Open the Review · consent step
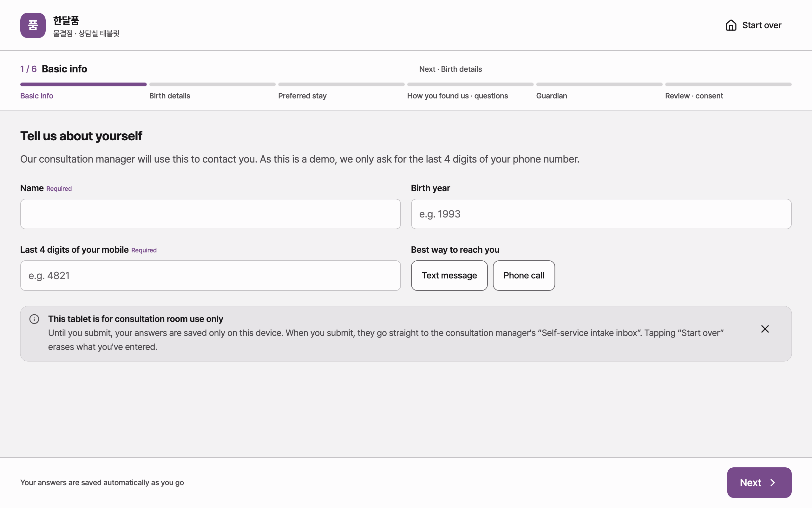 [x=694, y=96]
